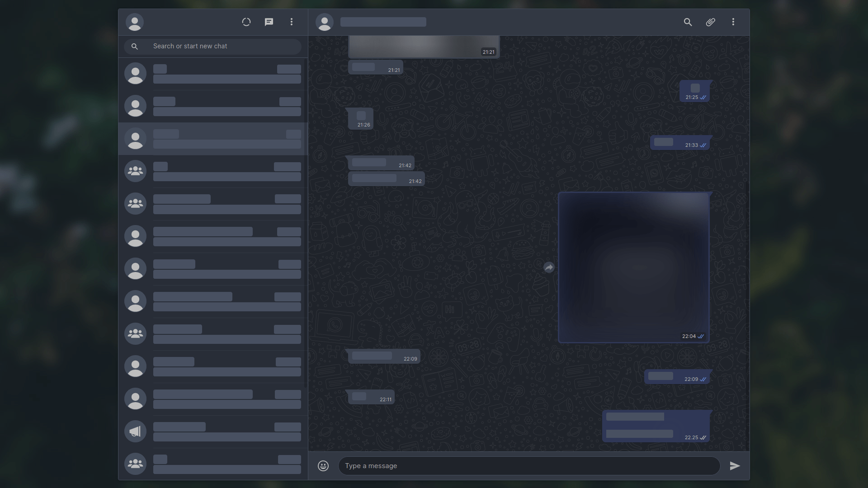The height and width of the screenshot is (488, 868).
Task: Open the emoji picker smiley icon
Action: (323, 466)
